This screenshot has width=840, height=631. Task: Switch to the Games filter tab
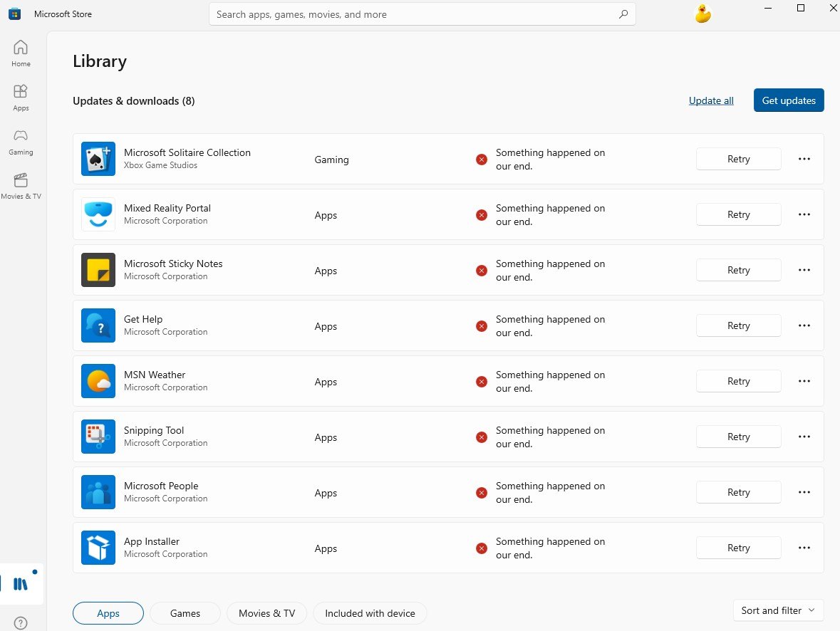(x=185, y=613)
